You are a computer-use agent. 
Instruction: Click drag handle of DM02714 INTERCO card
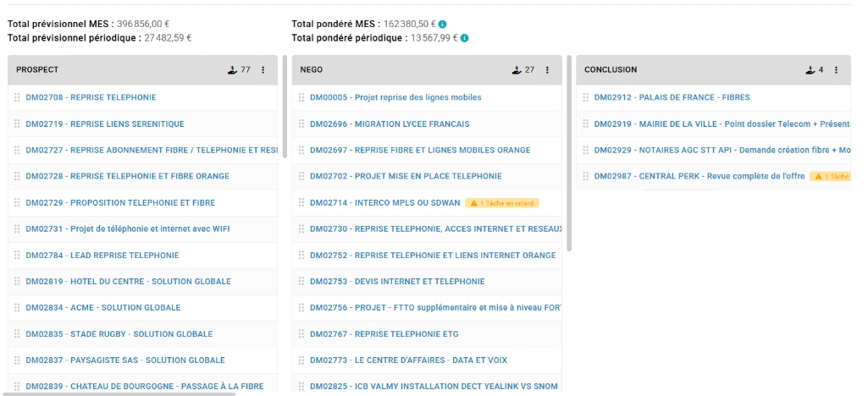[x=301, y=203]
